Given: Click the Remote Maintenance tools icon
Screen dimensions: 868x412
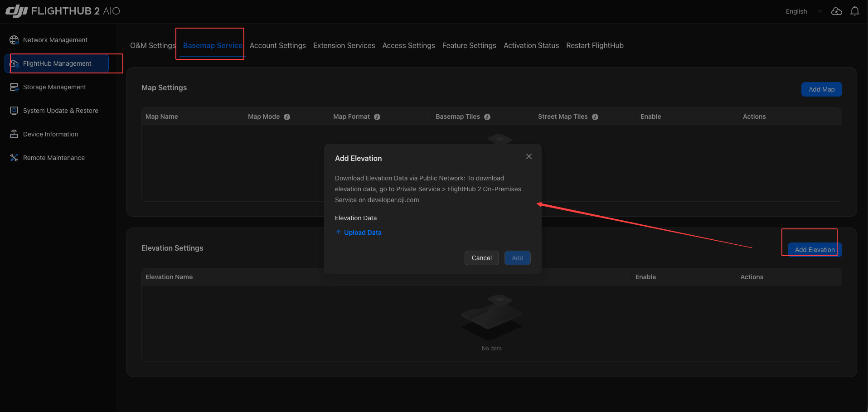Looking at the screenshot, I should [14, 158].
